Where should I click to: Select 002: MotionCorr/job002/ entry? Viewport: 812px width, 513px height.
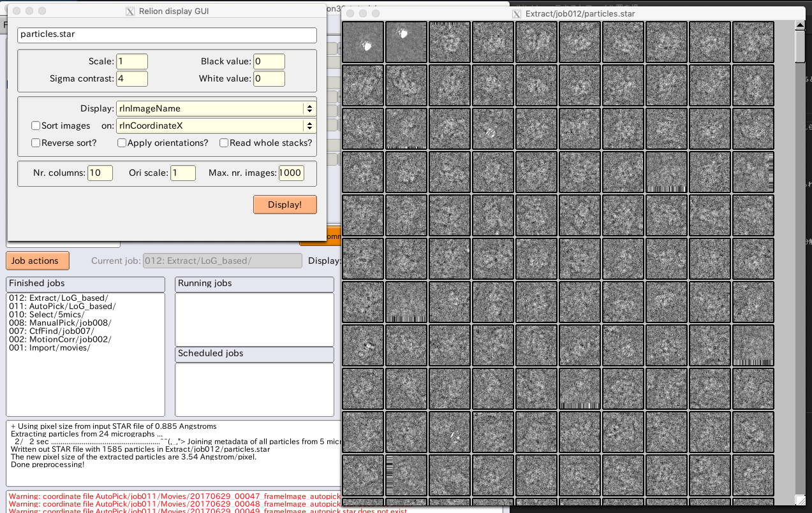click(60, 340)
